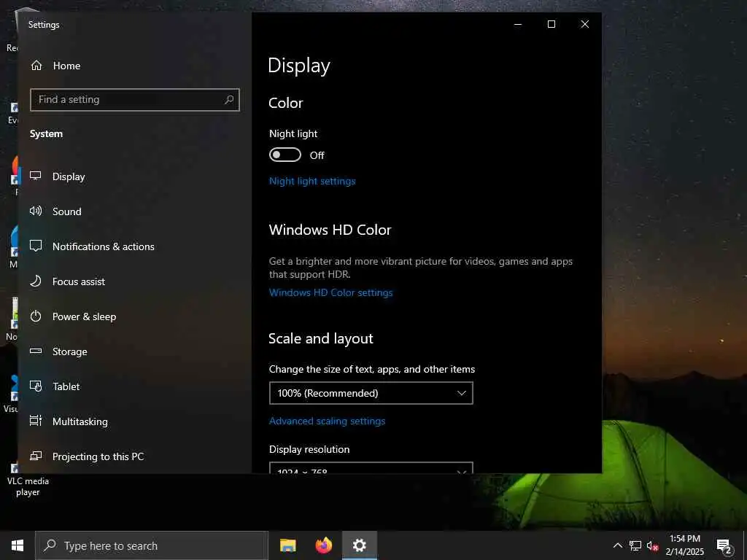Open the clock showing 1:54 PM

click(684, 545)
